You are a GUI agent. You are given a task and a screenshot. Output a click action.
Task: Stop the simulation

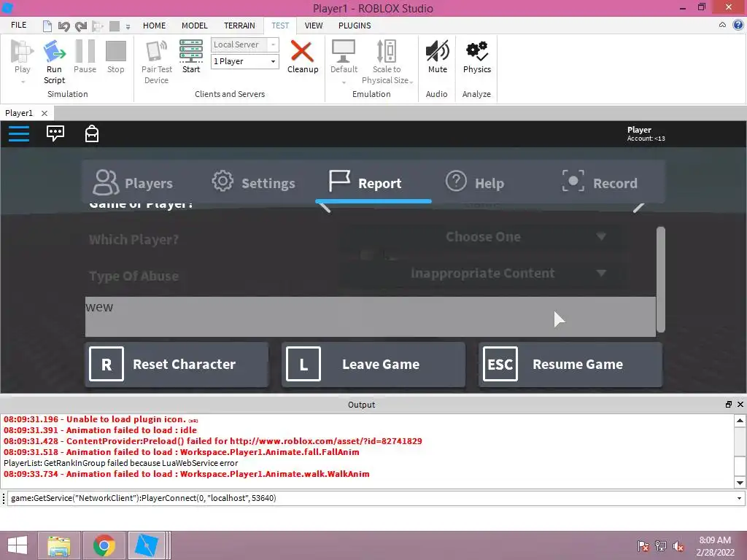[115, 57]
